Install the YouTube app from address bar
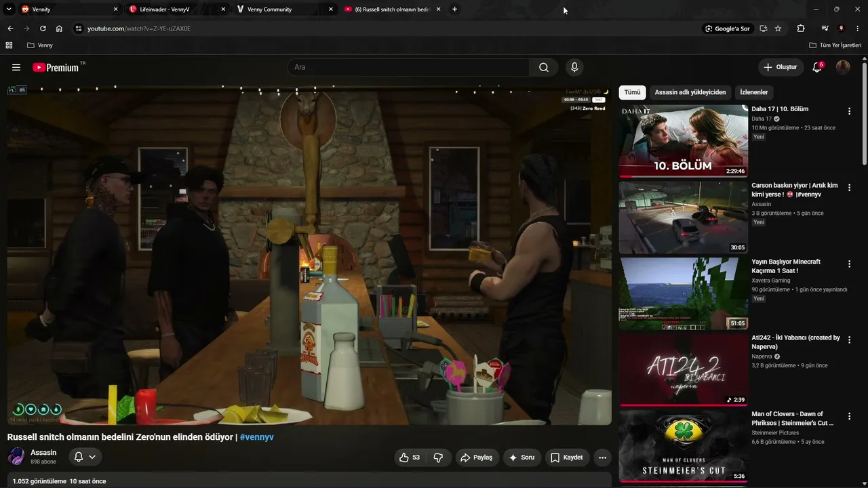The height and width of the screenshot is (488, 868). (x=764, y=28)
